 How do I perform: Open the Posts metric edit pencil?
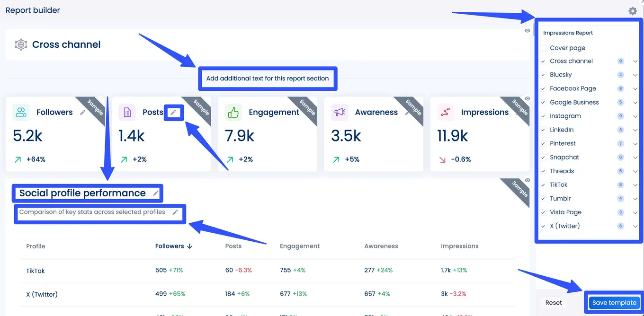[x=174, y=113]
